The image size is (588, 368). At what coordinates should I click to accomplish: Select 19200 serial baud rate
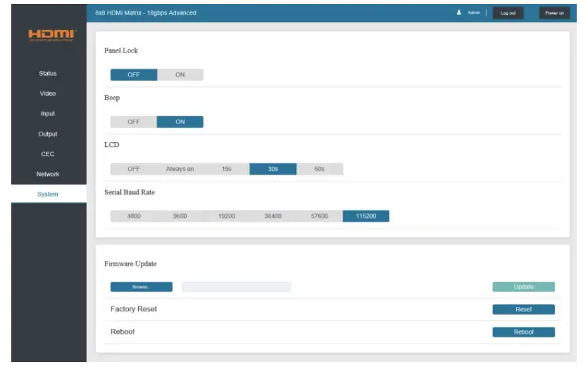click(227, 217)
